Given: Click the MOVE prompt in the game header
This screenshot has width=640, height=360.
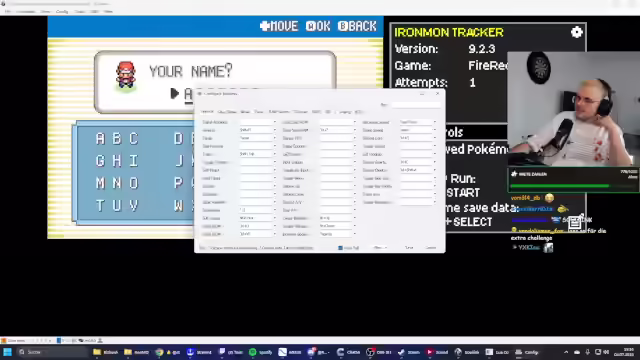Looking at the screenshot, I should (x=279, y=26).
